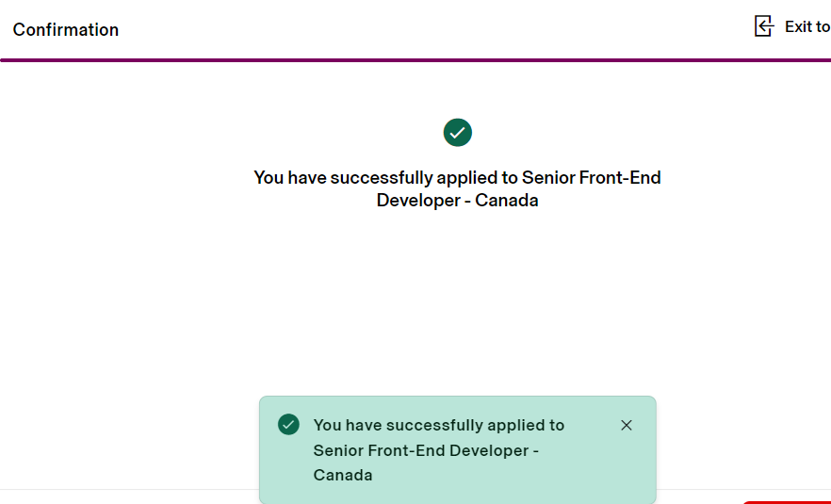
Task: Click the "Confirmation" page title
Action: pos(66,30)
